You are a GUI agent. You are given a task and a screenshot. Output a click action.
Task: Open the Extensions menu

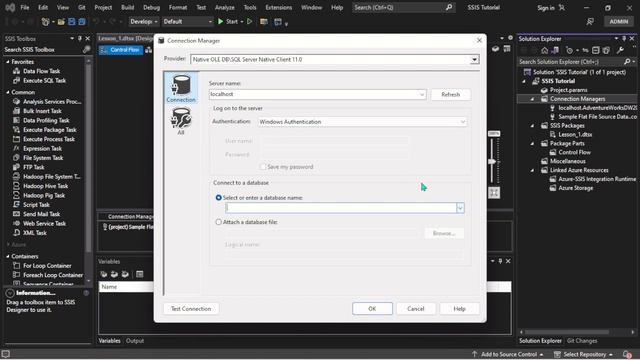[279, 7]
